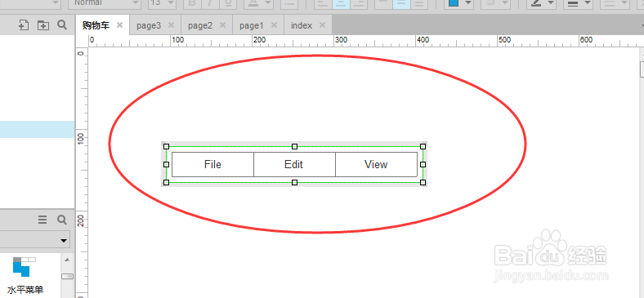Close the page2 tab

coord(222,25)
